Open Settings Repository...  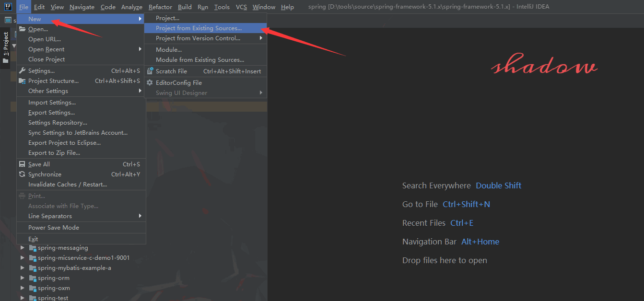click(81, 123)
